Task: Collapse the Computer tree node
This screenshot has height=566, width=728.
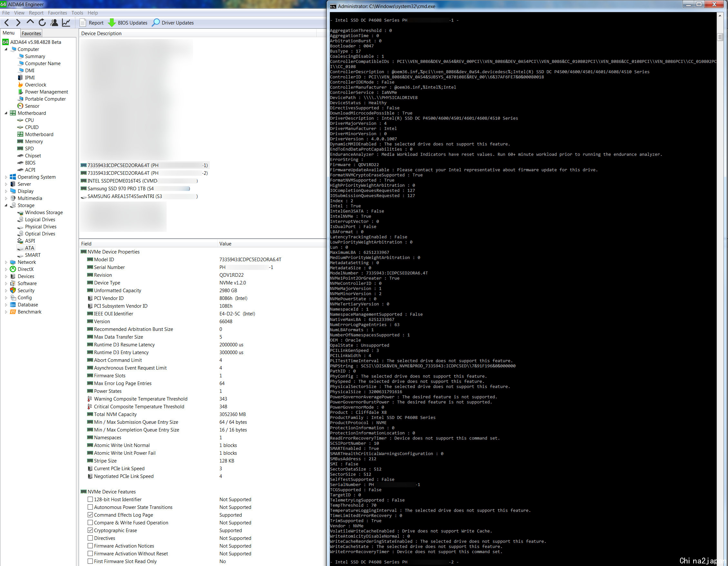Action: [6, 49]
